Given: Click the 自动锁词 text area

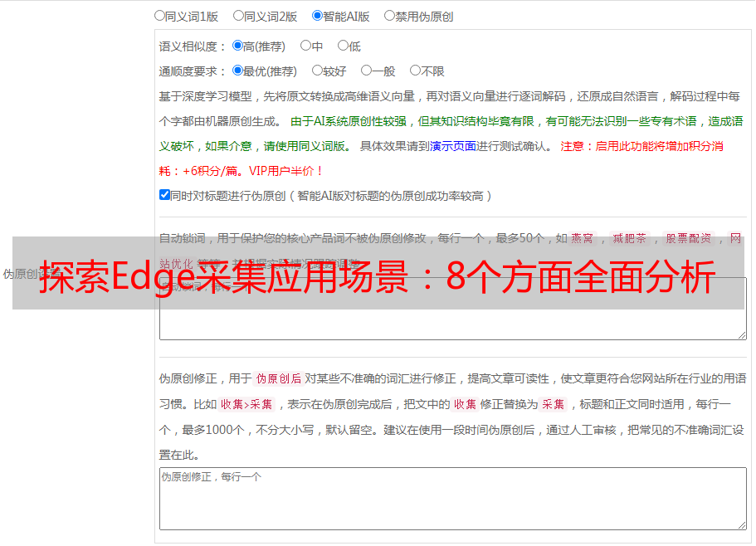Looking at the screenshot, I should tap(453, 309).
